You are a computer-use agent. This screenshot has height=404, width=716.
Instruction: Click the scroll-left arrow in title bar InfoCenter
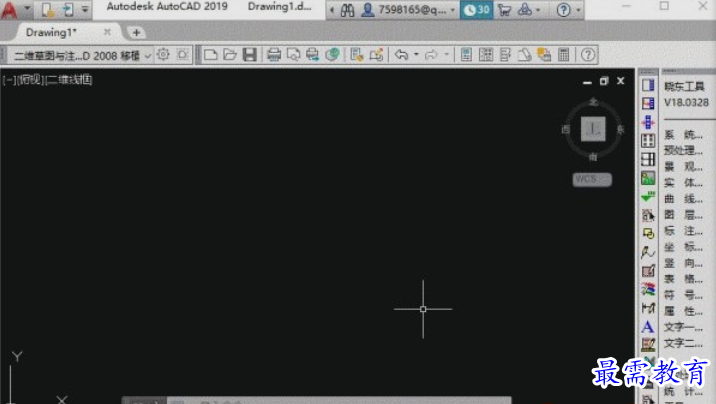pos(332,10)
